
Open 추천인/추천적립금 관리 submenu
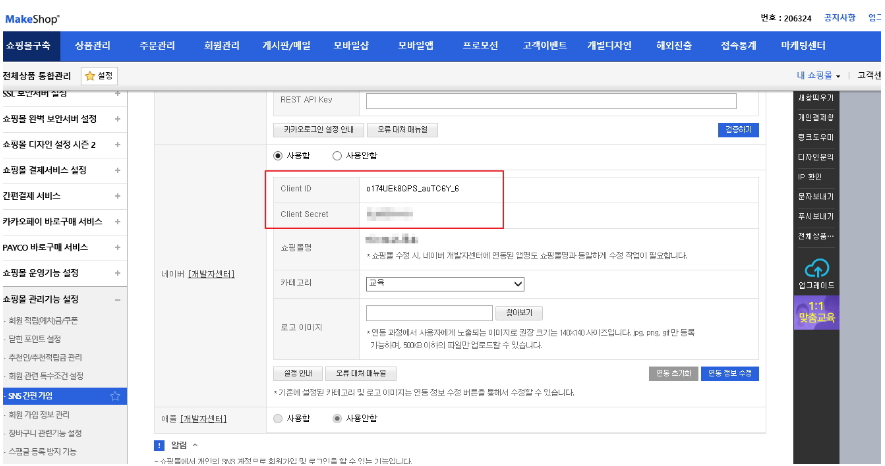(45, 358)
